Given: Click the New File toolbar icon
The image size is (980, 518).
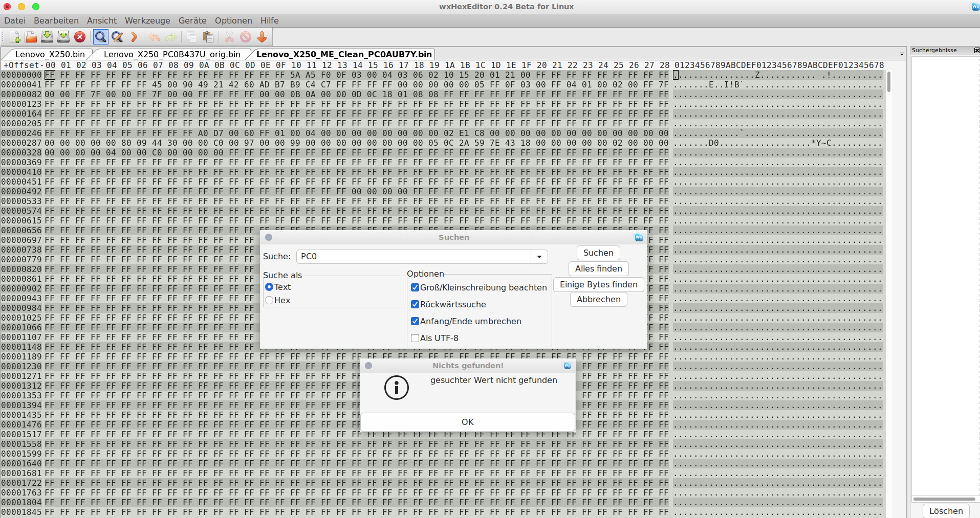Looking at the screenshot, I should (x=15, y=37).
